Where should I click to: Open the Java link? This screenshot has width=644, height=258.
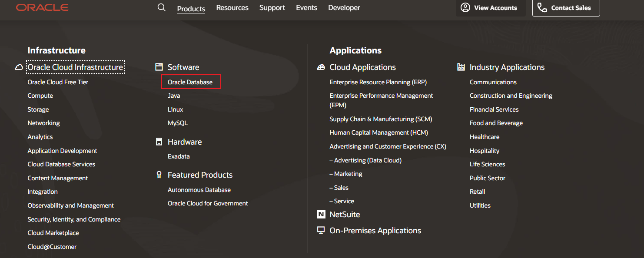[174, 96]
